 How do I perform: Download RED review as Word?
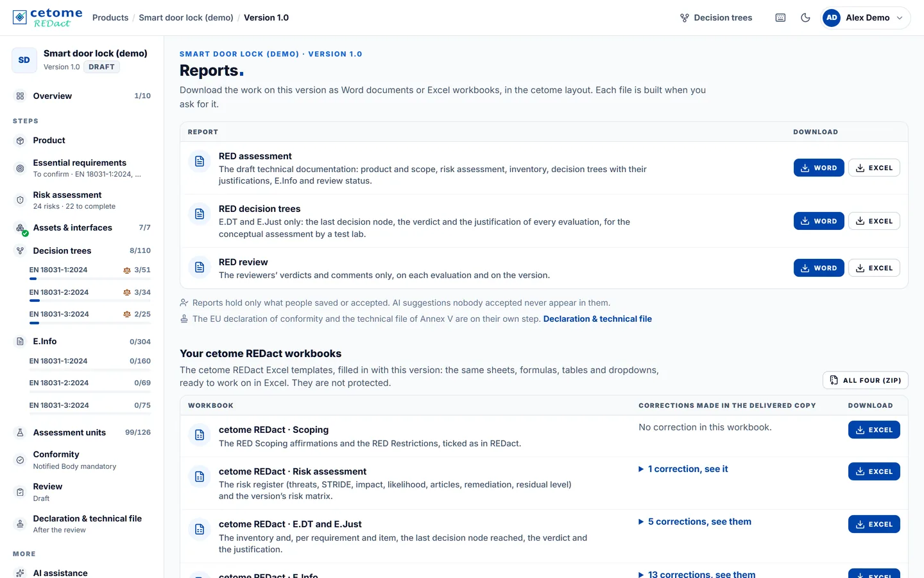click(819, 268)
